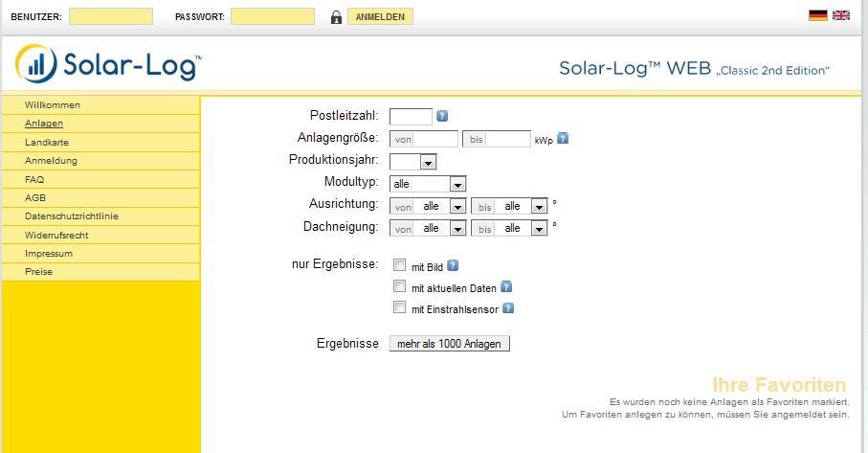Screen dimensions: 868x453
Task: Click mehr als 1000 Anlagen button
Action: click(x=449, y=344)
